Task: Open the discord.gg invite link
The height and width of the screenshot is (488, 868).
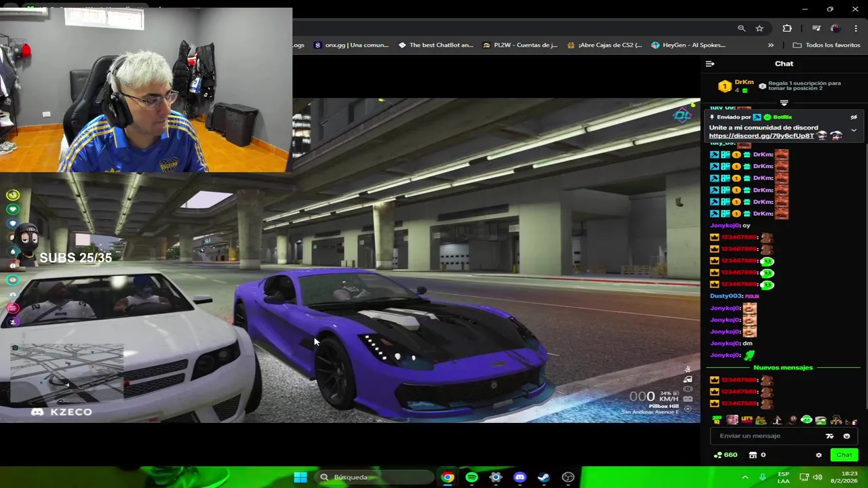Action: coord(761,136)
